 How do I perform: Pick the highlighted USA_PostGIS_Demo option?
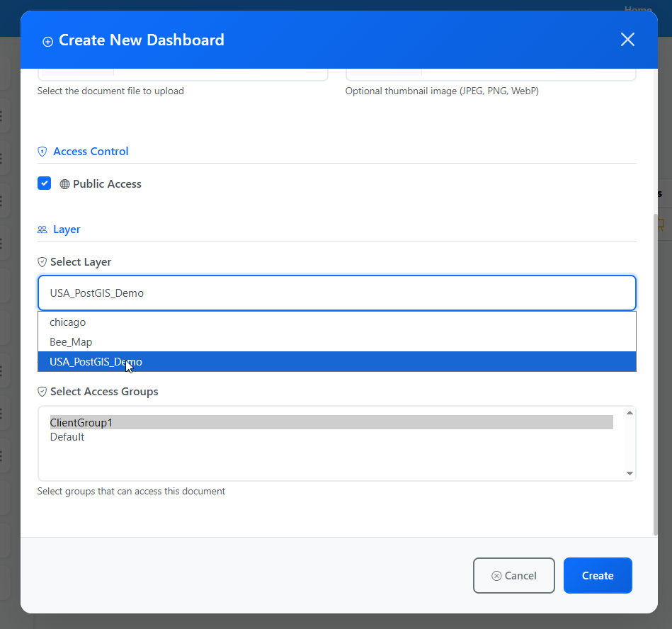[x=336, y=361]
